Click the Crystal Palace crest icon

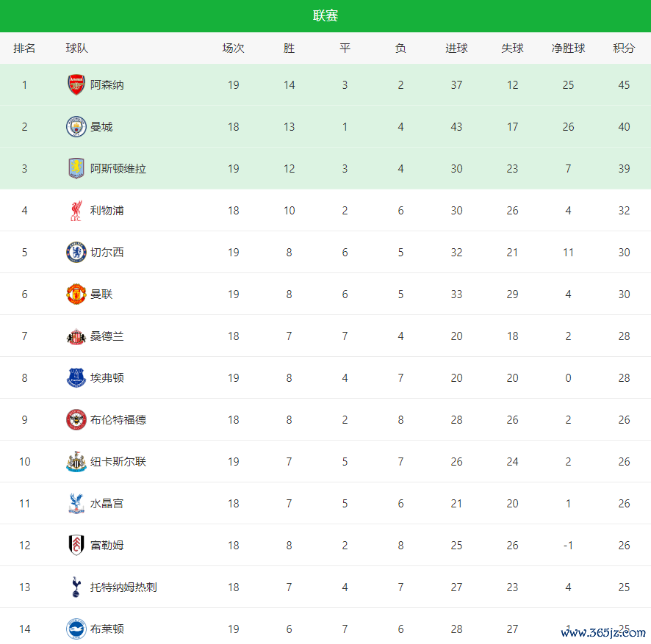tap(76, 504)
